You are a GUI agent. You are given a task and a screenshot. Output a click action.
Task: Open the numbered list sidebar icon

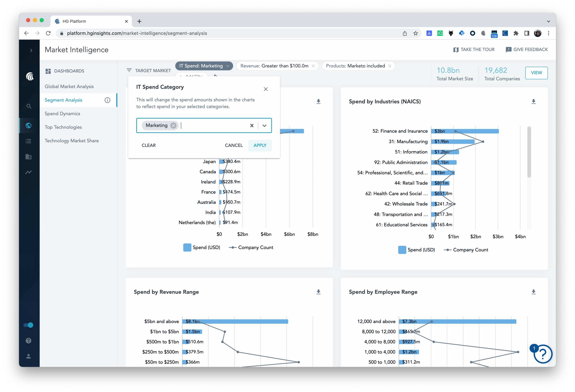coord(29,141)
